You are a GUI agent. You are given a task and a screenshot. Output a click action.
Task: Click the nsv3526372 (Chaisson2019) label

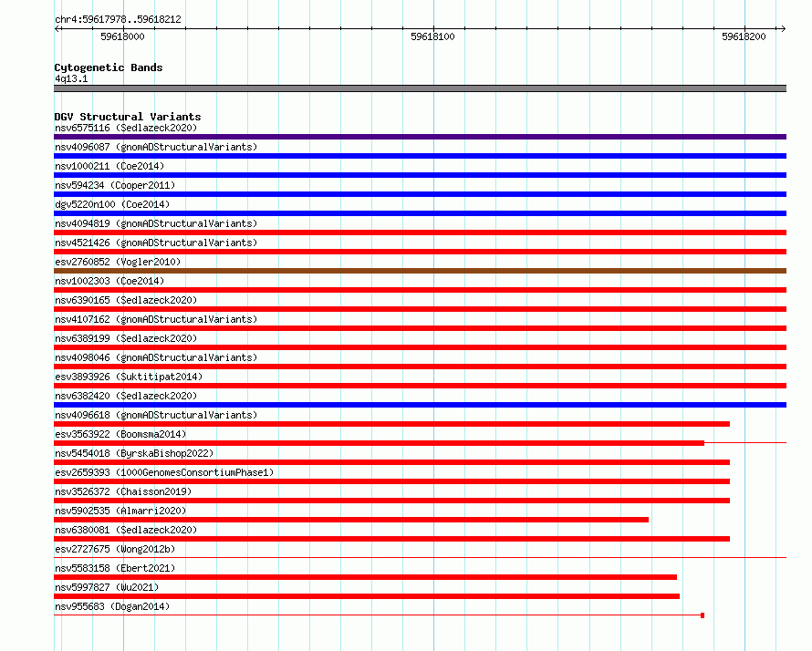pos(123,491)
